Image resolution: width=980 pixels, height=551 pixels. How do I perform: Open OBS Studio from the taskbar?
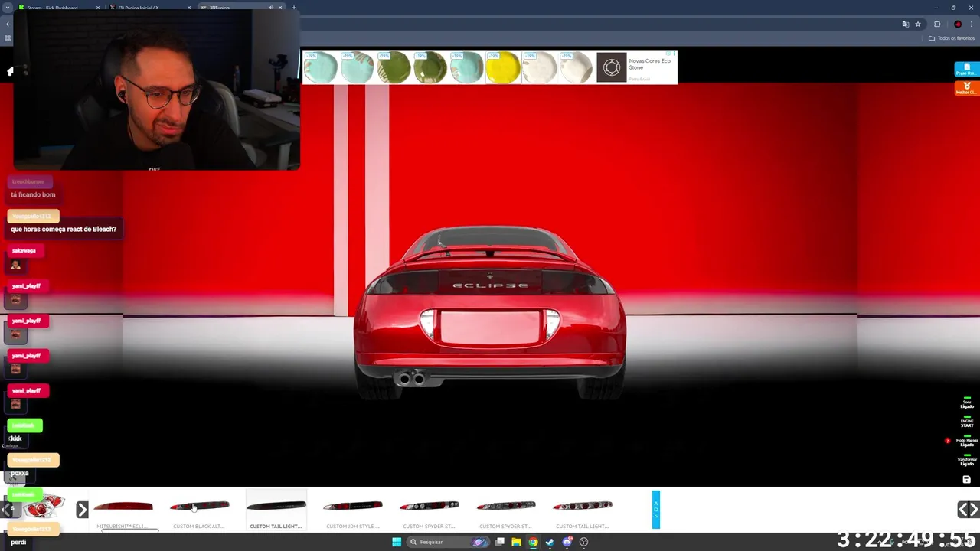tap(583, 542)
